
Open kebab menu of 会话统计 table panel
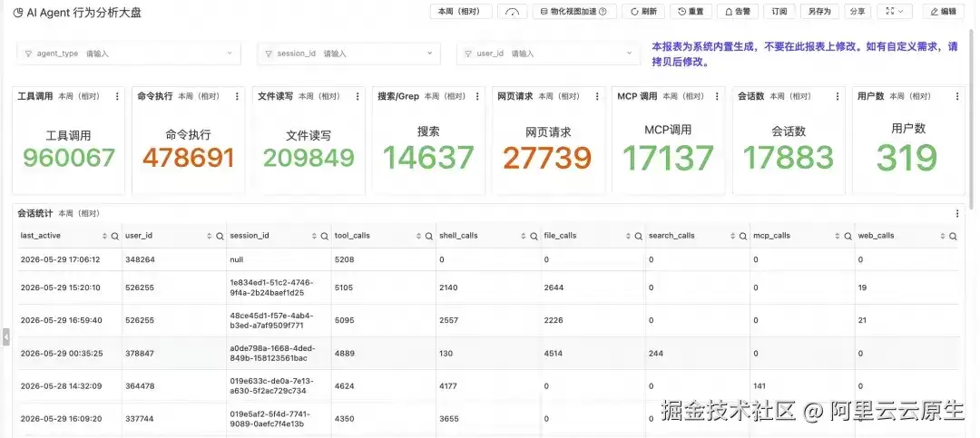click(x=957, y=214)
